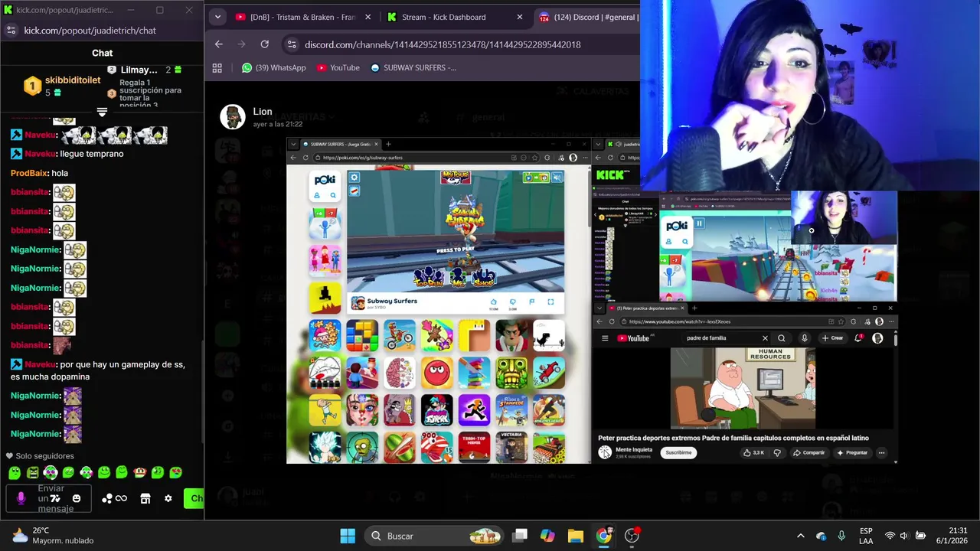Open the YouTube bookmark
The height and width of the screenshot is (551, 980).
pyautogui.click(x=338, y=67)
